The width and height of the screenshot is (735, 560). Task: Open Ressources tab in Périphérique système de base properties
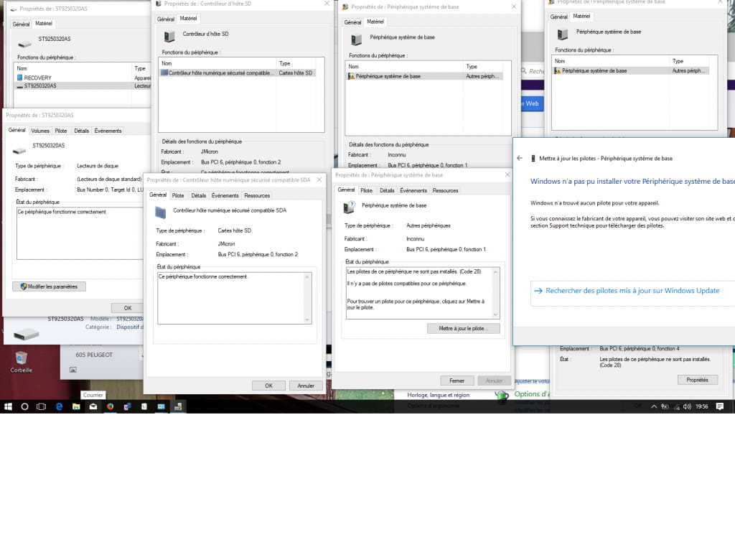tap(445, 190)
